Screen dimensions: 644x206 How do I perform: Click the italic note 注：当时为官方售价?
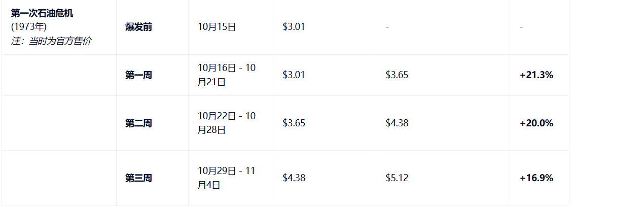51,41
